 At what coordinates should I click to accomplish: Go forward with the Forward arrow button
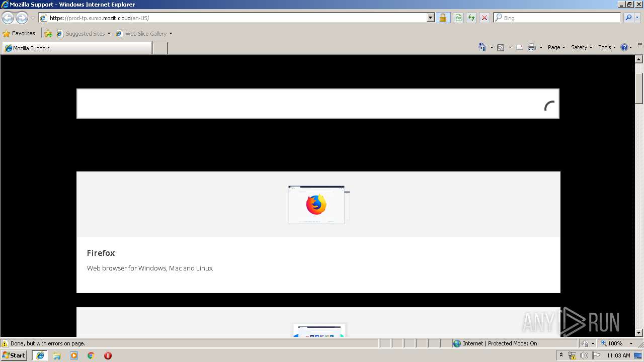(22, 18)
